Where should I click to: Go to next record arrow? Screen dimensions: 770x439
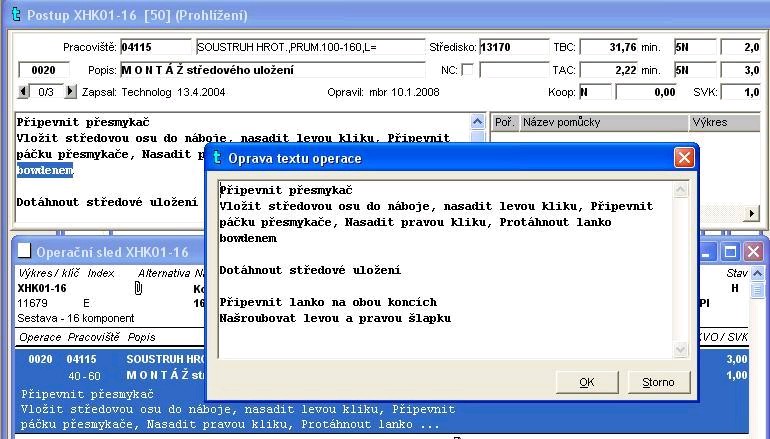(x=70, y=91)
